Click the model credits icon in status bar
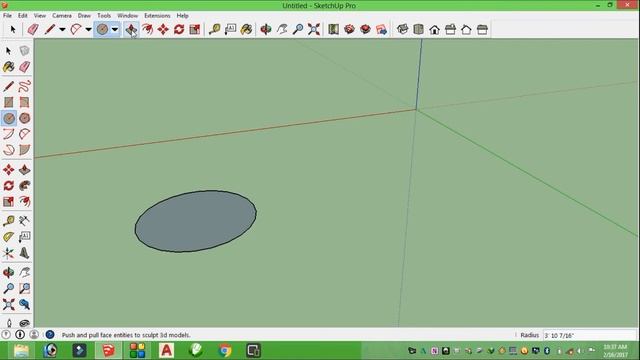The width and height of the screenshot is (640, 360). pos(20,335)
